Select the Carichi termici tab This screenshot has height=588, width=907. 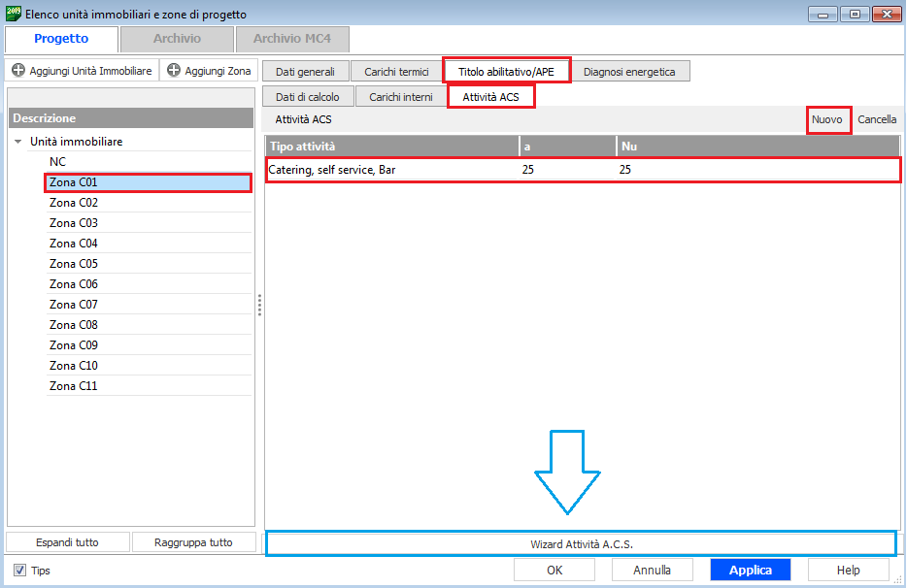click(x=396, y=72)
